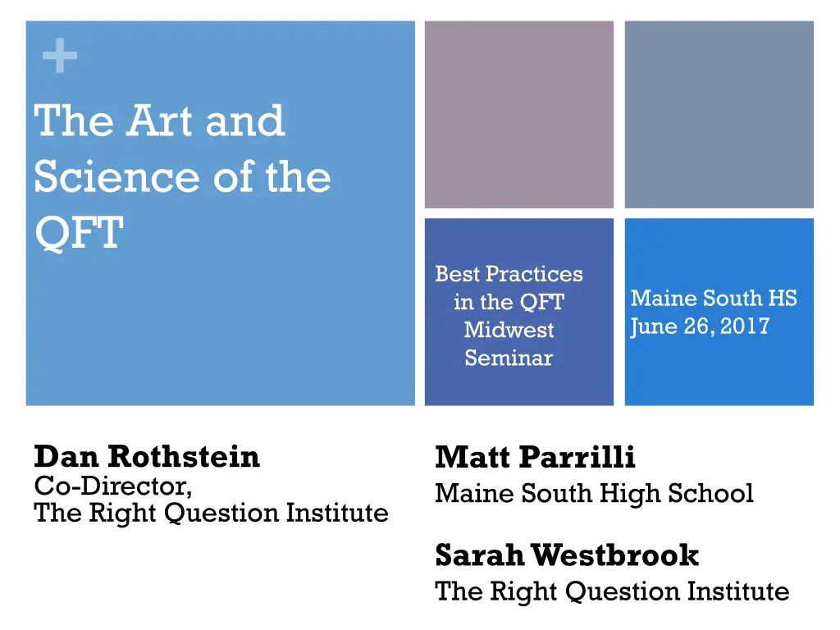
Task: Click the large "QFT" title word
Action: click(x=78, y=233)
